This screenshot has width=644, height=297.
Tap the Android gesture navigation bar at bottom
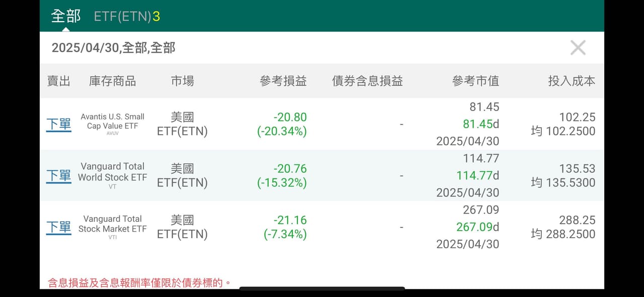pyautogui.click(x=322, y=288)
